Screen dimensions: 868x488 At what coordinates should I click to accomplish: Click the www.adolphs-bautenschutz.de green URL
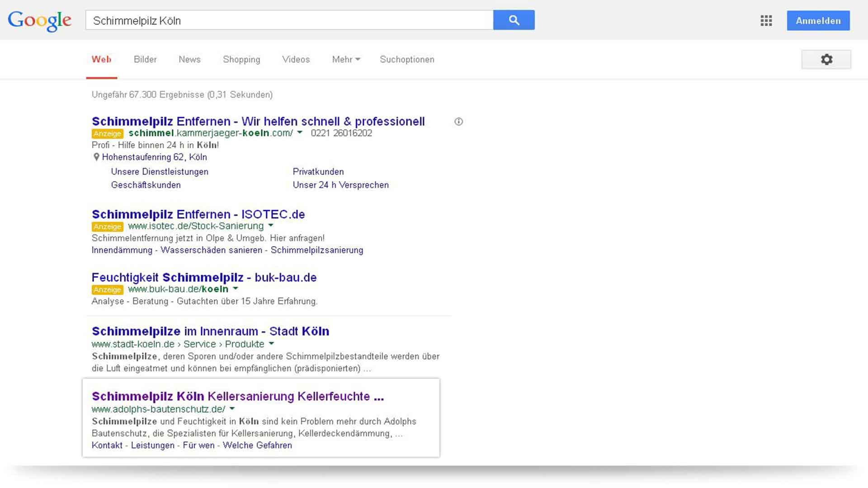(x=158, y=409)
